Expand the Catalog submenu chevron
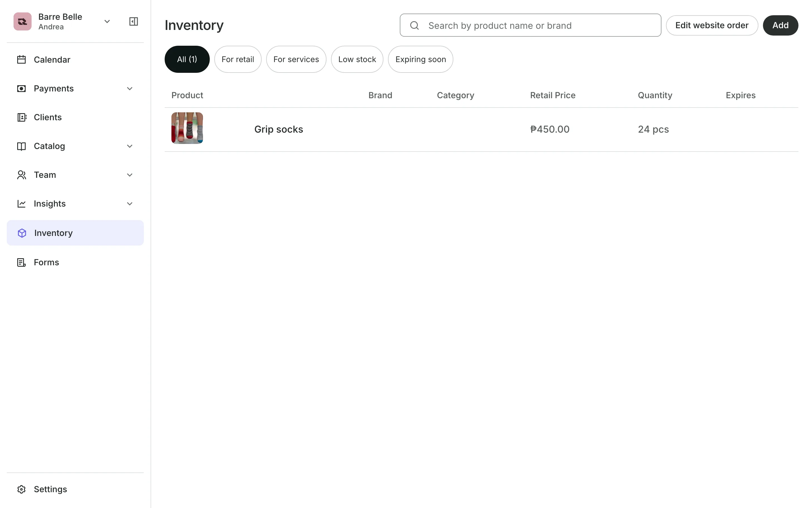The width and height of the screenshot is (812, 508). pyautogui.click(x=129, y=146)
